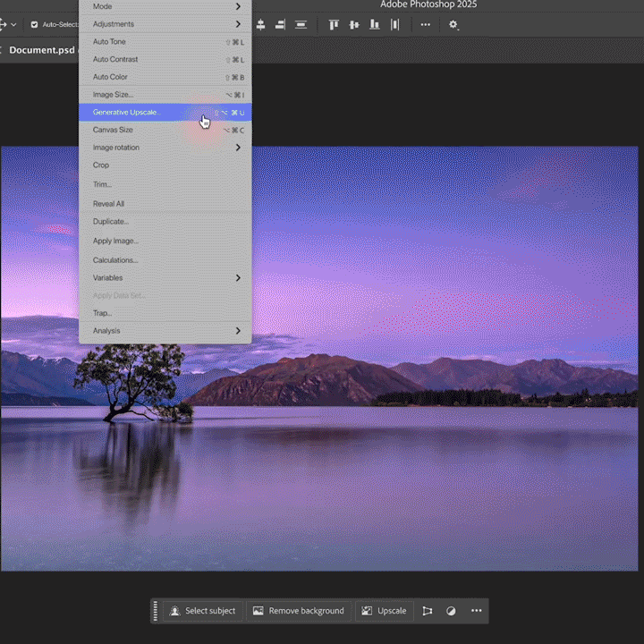
Task: Click the Remove background button
Action: point(299,611)
